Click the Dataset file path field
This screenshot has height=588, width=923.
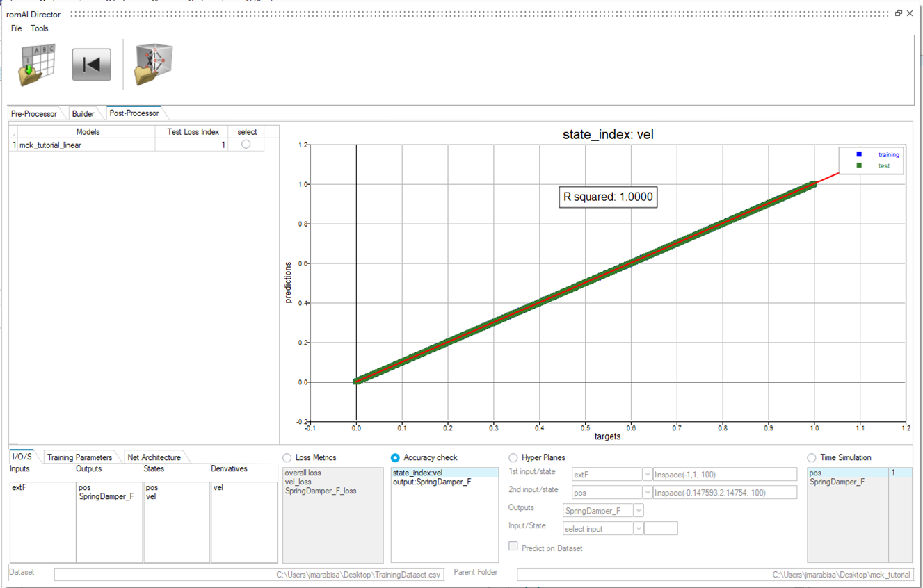point(249,575)
